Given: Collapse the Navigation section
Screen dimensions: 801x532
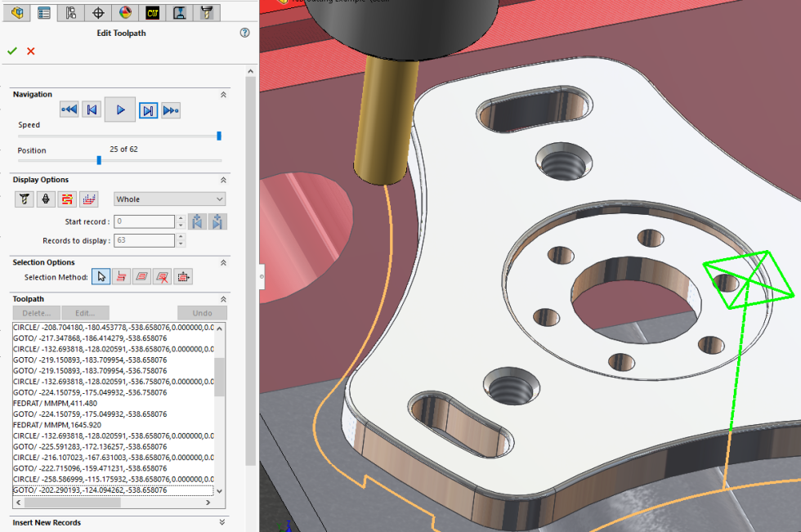Looking at the screenshot, I should (223, 95).
